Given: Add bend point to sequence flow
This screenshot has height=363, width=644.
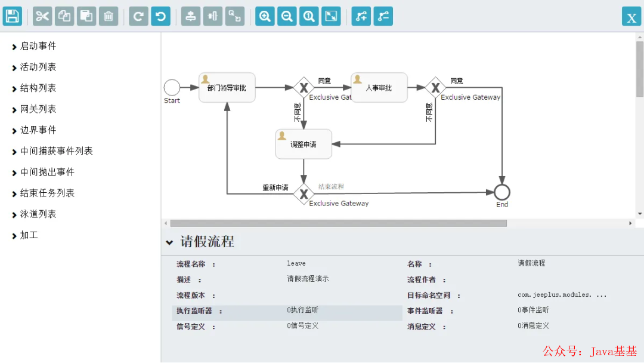Looking at the screenshot, I should coord(361,17).
